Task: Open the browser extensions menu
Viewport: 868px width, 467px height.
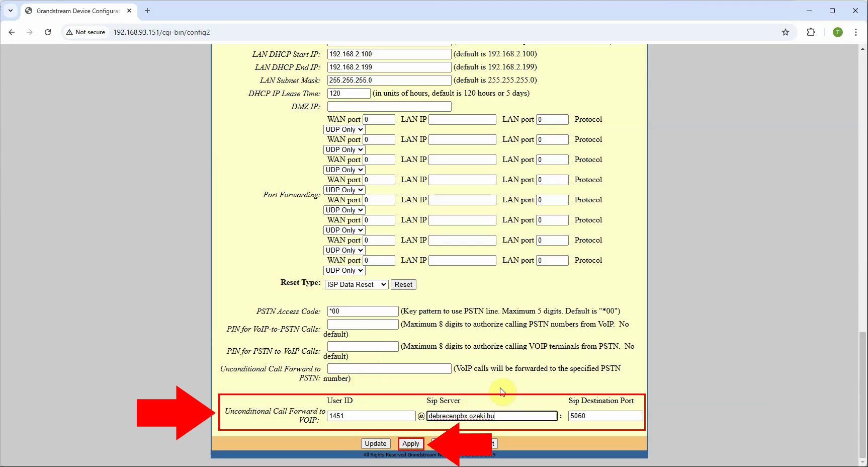Action: (811, 32)
